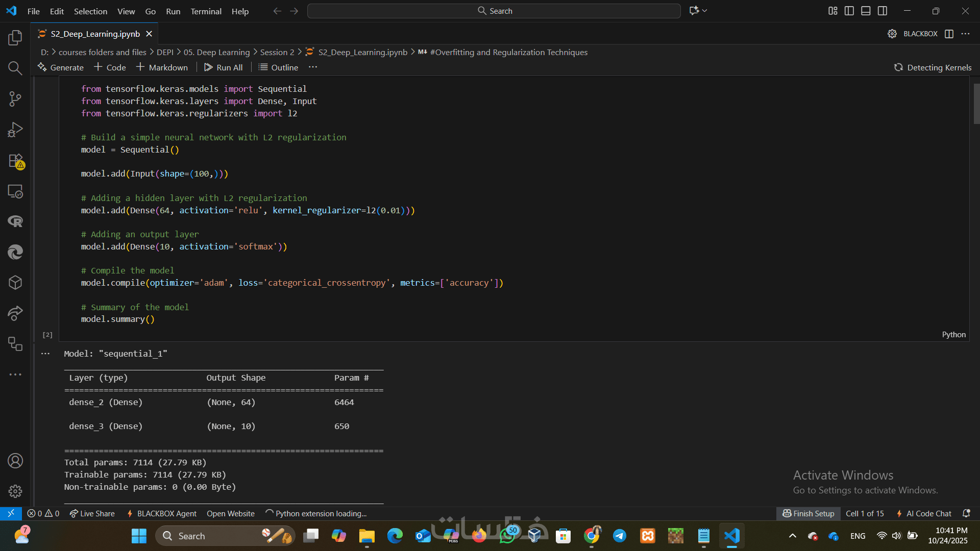Screen dimensions: 980x551
Task: Click Detecting Kernels in the notebook toolbar
Action: [933, 67]
